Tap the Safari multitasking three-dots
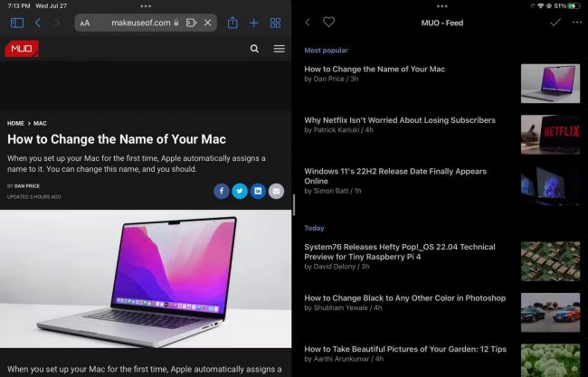 click(x=146, y=6)
